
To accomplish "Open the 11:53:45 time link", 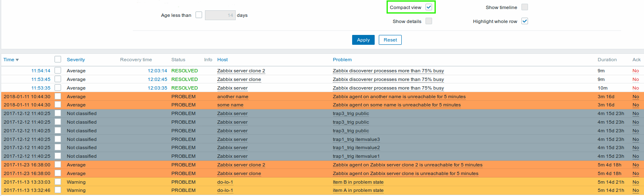I will [41, 79].
